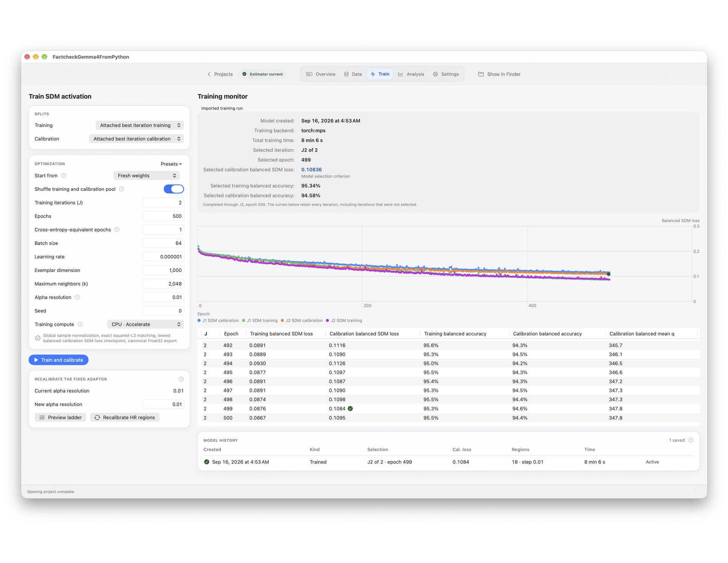The height and width of the screenshot is (563, 728).
Task: Expand the Presets menu
Action: pos(171,164)
